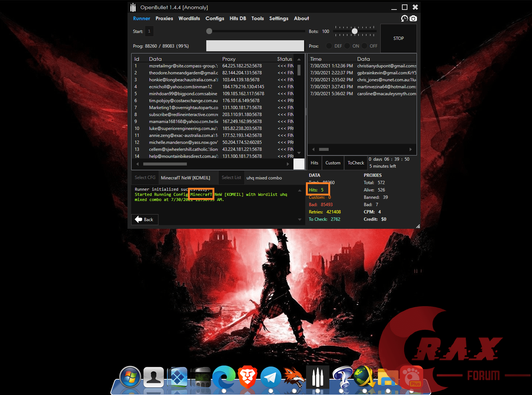Viewport: 532px width, 395px height.
Task: Collapse the log panel with the up arrow
Action: point(299,190)
